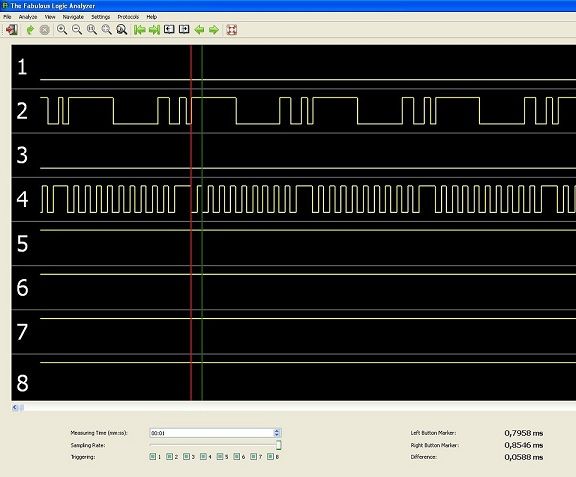The image size is (576, 477).
Task: Toggle triggering checkbox for channel 8
Action: point(270,456)
